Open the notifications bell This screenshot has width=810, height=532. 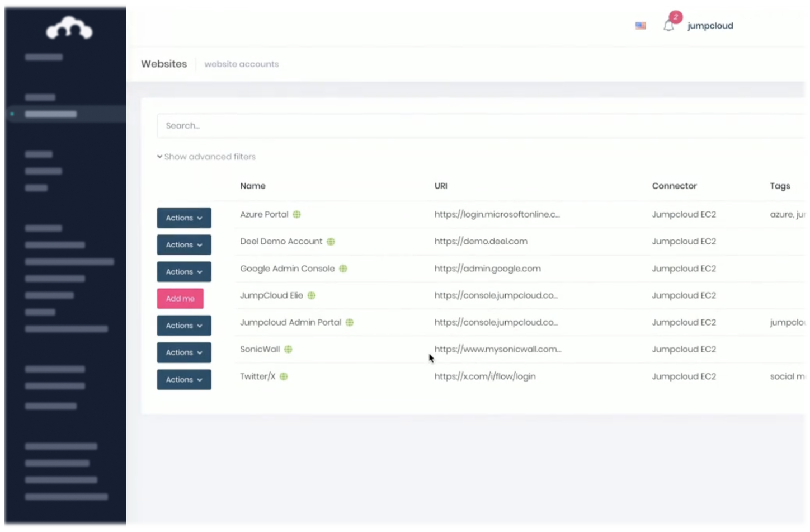click(x=668, y=26)
